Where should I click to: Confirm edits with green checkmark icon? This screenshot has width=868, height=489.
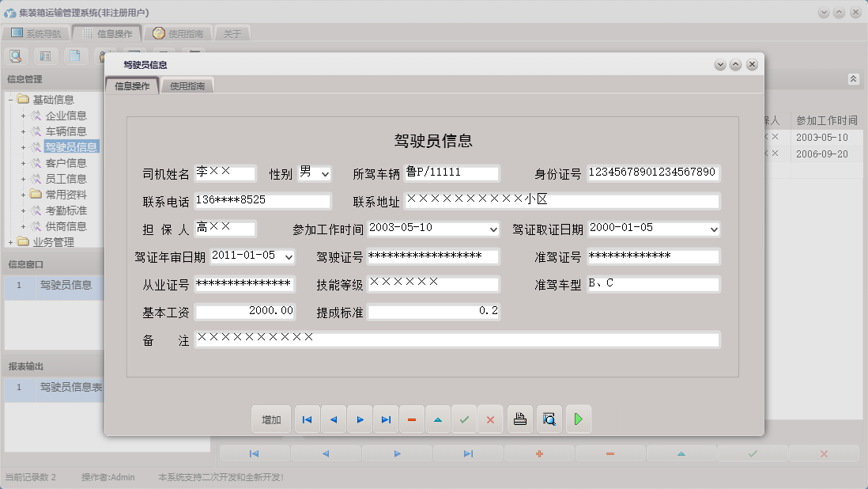tap(465, 419)
